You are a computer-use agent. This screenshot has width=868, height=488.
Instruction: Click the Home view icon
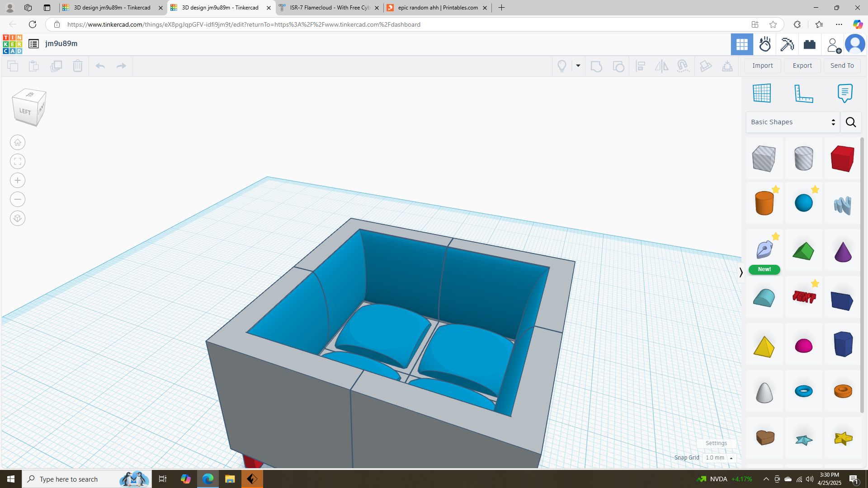click(x=18, y=142)
